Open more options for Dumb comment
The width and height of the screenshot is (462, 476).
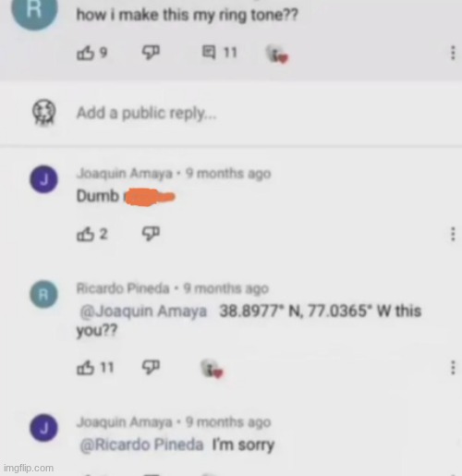click(453, 234)
